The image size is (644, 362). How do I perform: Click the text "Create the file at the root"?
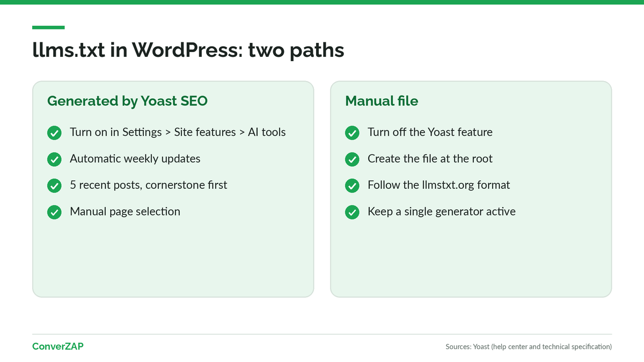pos(430,159)
